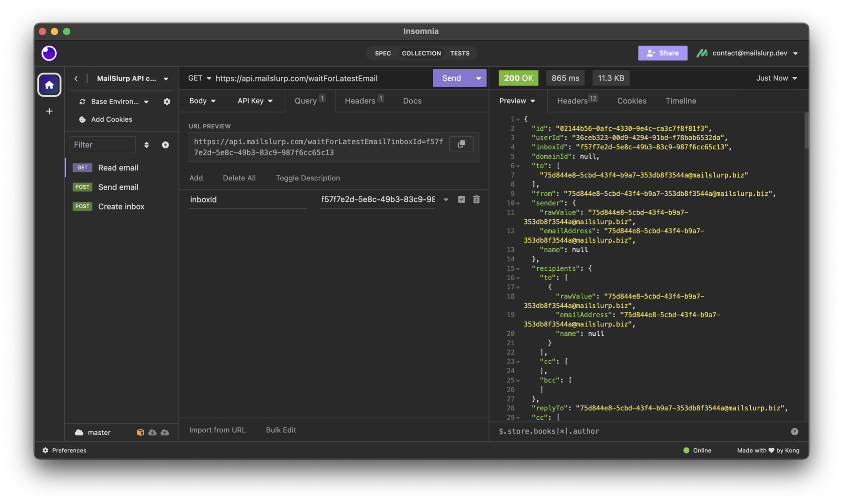Open the GET method dropdown
The width and height of the screenshot is (843, 504).
[x=200, y=78]
